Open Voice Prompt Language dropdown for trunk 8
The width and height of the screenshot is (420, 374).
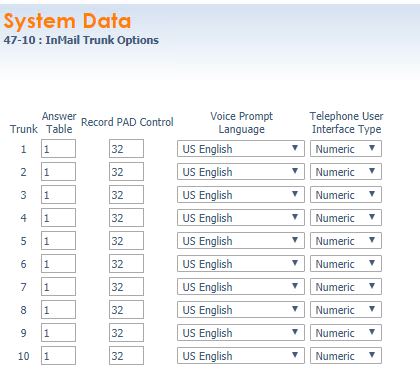coord(241,310)
